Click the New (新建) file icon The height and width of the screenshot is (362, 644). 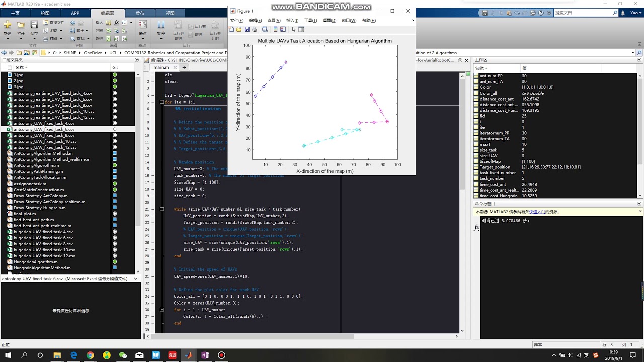(7, 25)
